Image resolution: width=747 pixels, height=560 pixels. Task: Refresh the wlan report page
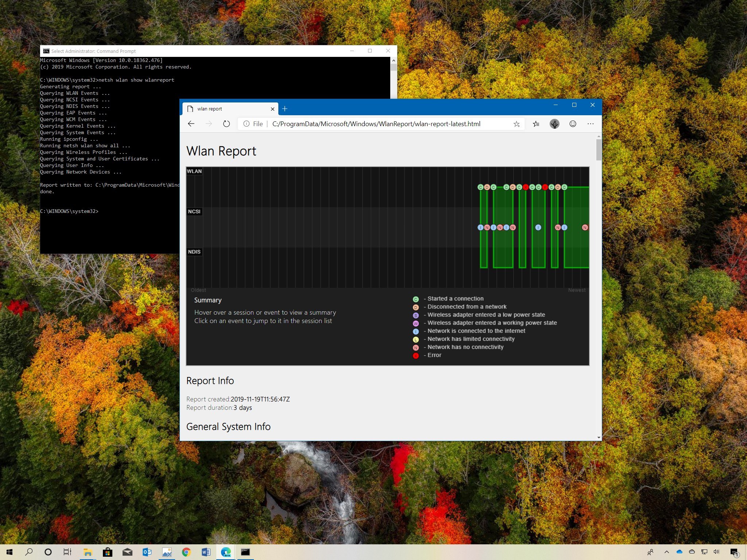pos(227,124)
